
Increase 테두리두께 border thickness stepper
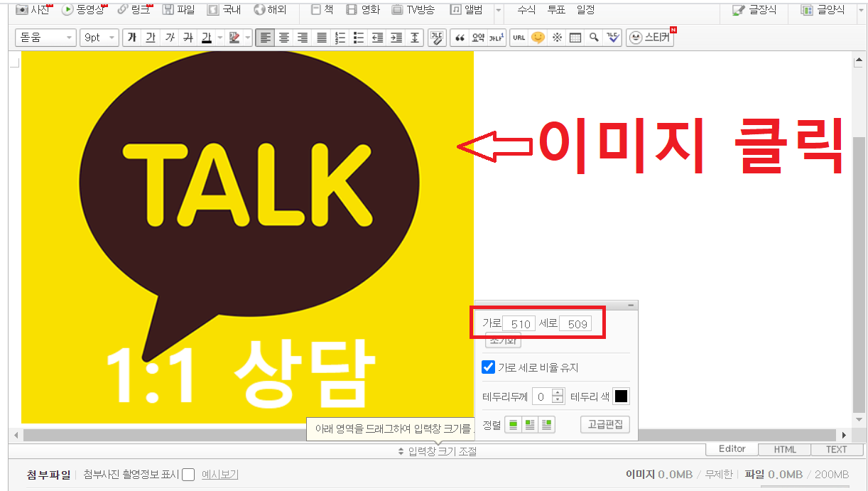click(558, 393)
